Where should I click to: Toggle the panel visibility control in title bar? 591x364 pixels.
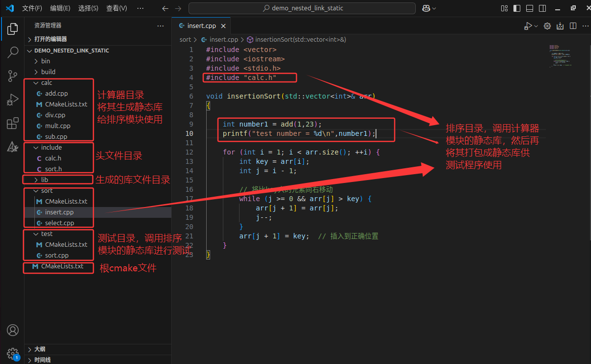(530, 8)
